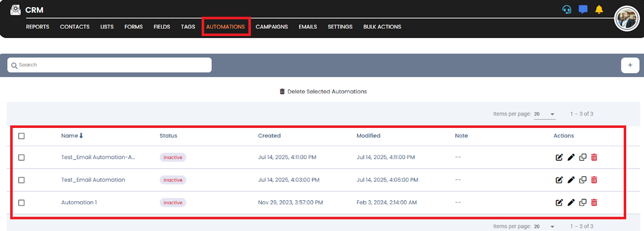
Task: Toggle the select-all checkbox in table header
Action: (x=21, y=136)
